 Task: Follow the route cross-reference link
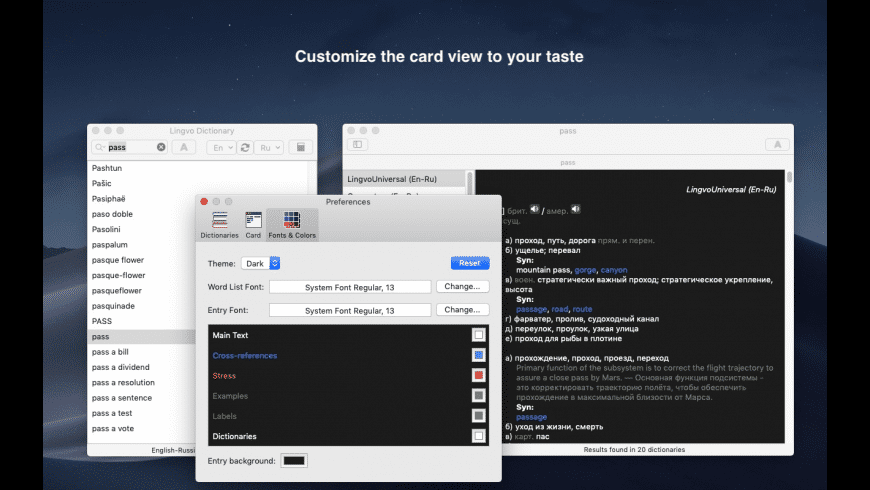click(x=582, y=309)
